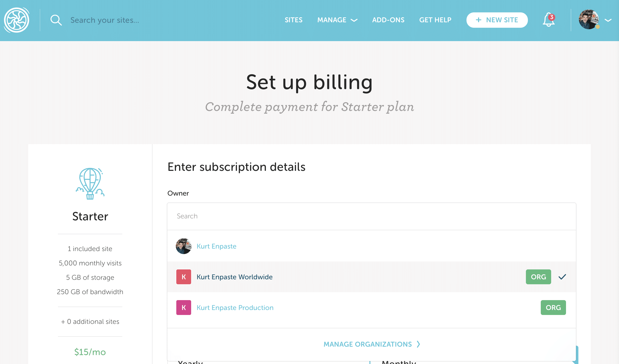This screenshot has width=619, height=364.
Task: Go to Sites menu item
Action: pyautogui.click(x=293, y=20)
